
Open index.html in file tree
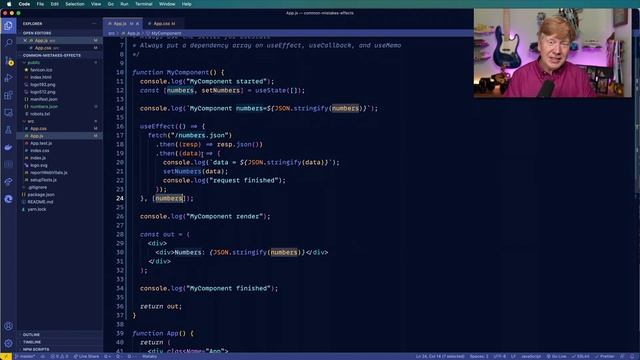pyautogui.click(x=59, y=77)
